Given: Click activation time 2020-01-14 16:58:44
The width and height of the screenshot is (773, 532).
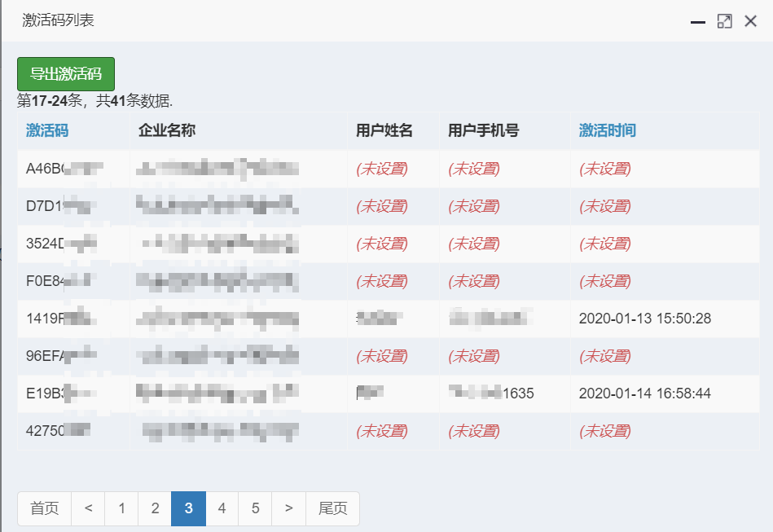Looking at the screenshot, I should pos(645,394).
